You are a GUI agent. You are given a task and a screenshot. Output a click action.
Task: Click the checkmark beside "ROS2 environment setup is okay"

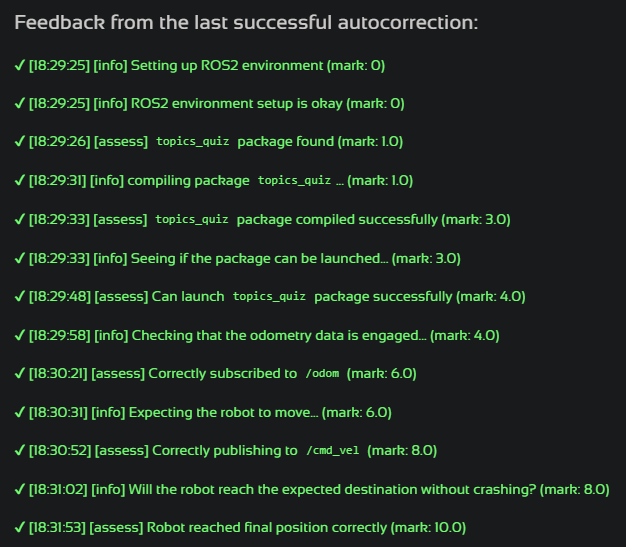[19, 103]
